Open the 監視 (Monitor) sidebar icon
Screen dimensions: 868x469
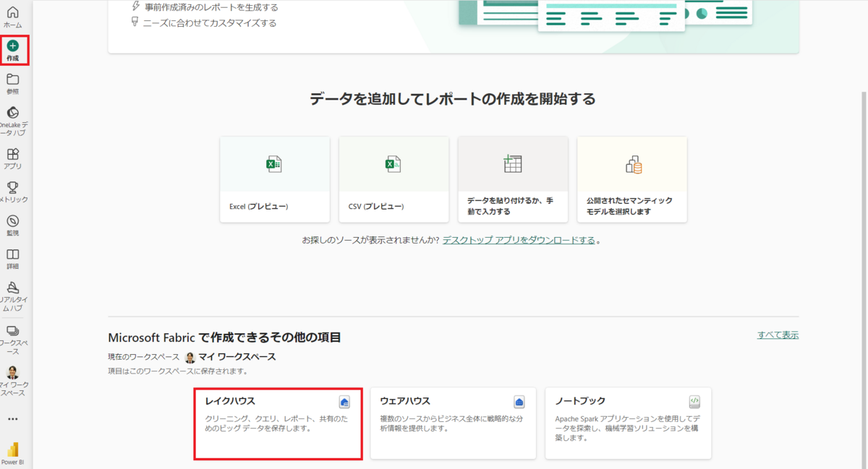pyautogui.click(x=13, y=221)
